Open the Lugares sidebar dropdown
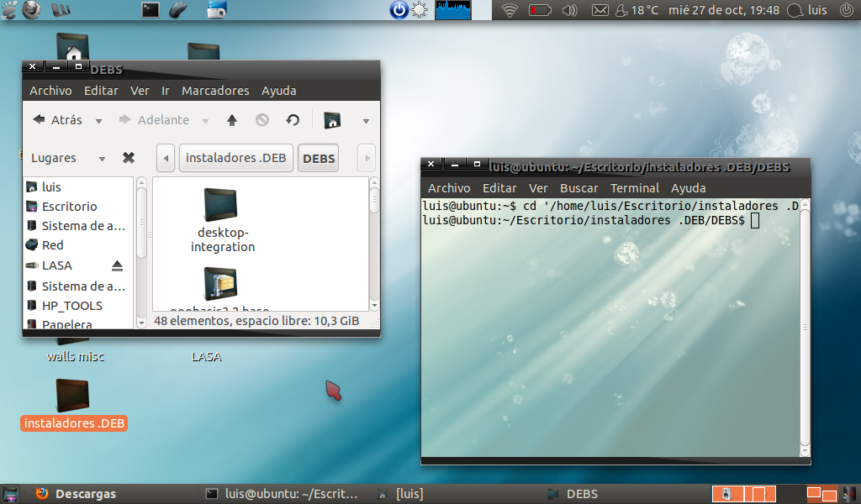This screenshot has height=504, width=861. 101,158
